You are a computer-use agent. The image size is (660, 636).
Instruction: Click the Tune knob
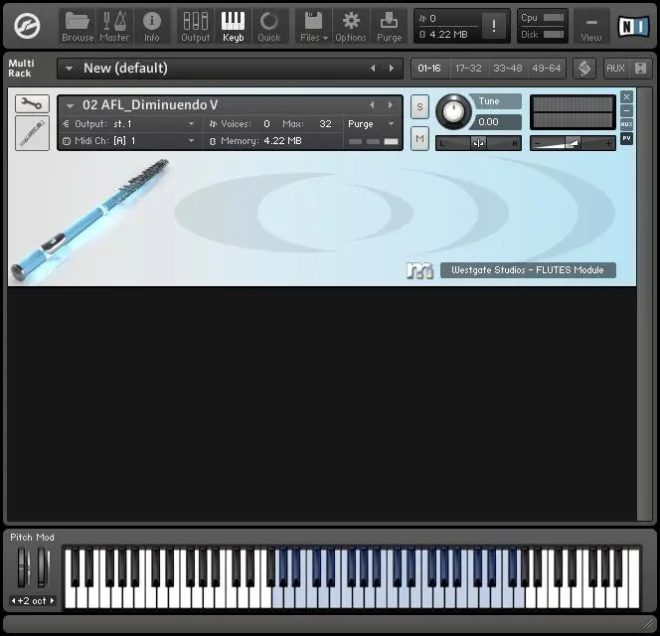tap(453, 112)
